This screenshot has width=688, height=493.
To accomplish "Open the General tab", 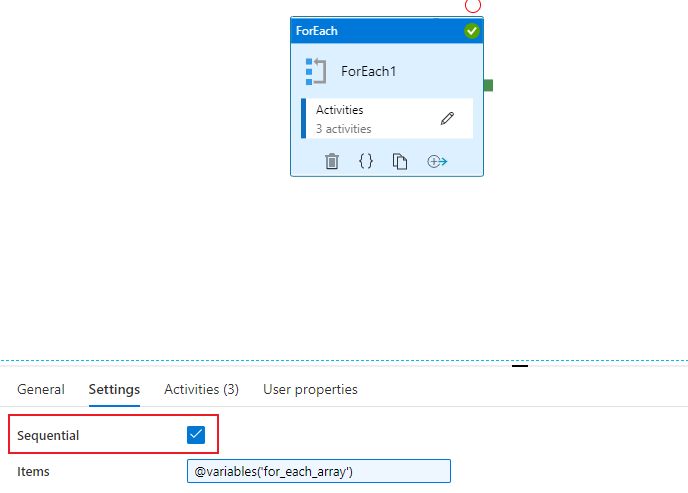I will (x=41, y=389).
